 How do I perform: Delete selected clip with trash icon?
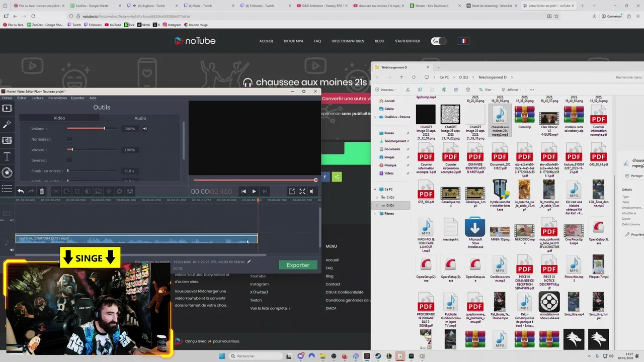(42, 191)
